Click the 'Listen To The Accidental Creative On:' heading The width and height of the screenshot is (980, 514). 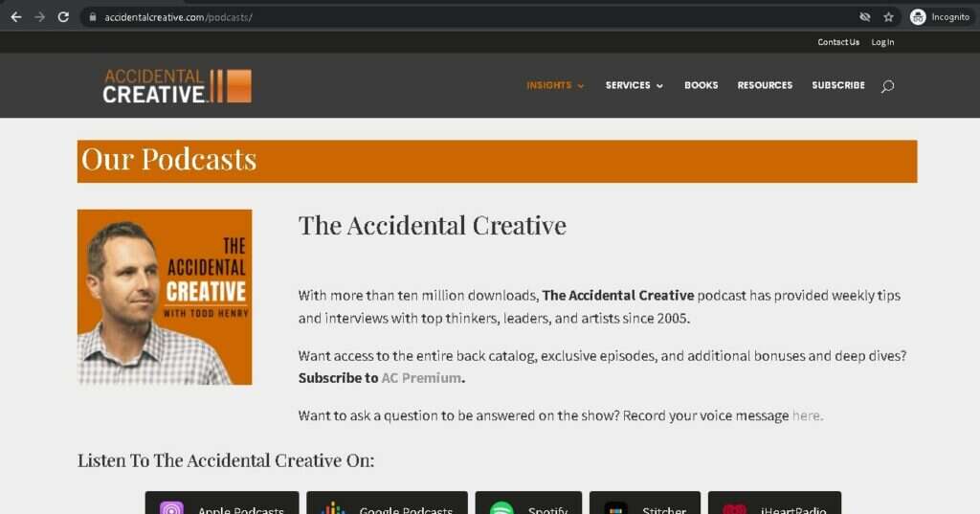point(226,460)
